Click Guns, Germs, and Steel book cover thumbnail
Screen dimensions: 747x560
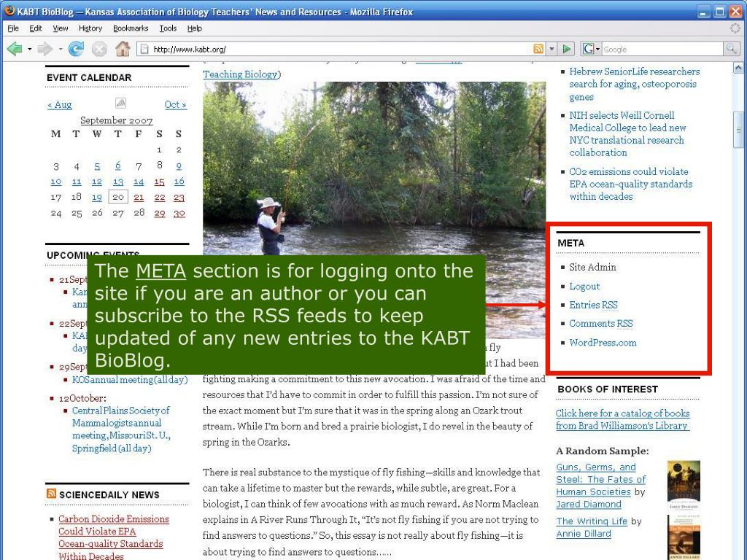point(684,485)
